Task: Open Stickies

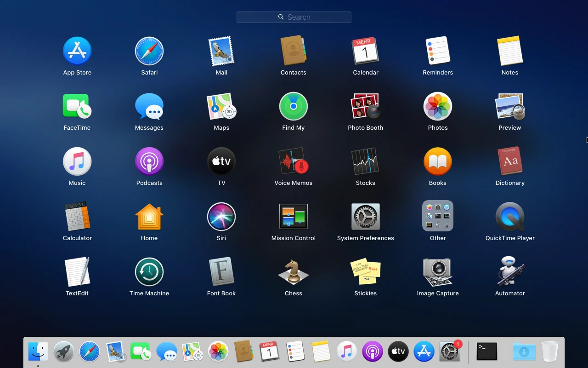Action: (366, 272)
